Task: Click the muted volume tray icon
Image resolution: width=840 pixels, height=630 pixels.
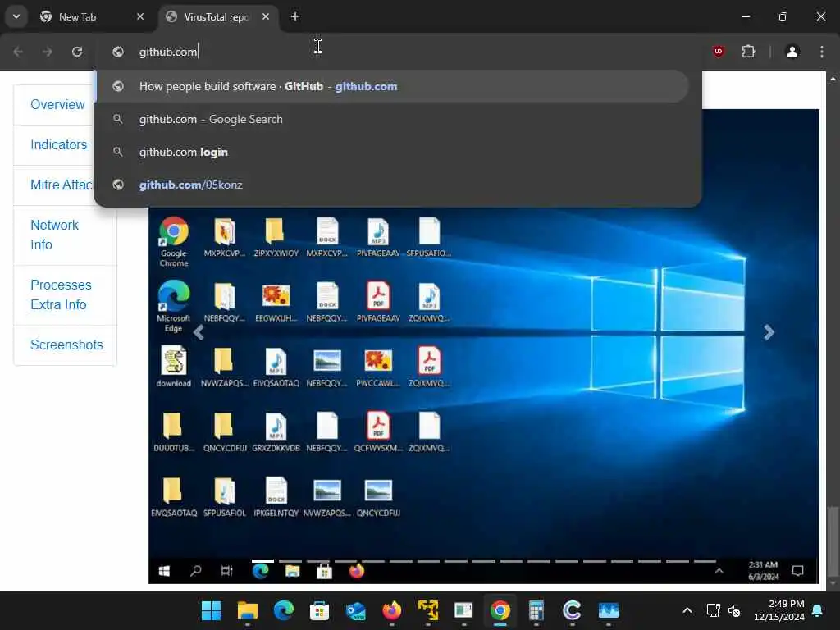Action: 734,610
